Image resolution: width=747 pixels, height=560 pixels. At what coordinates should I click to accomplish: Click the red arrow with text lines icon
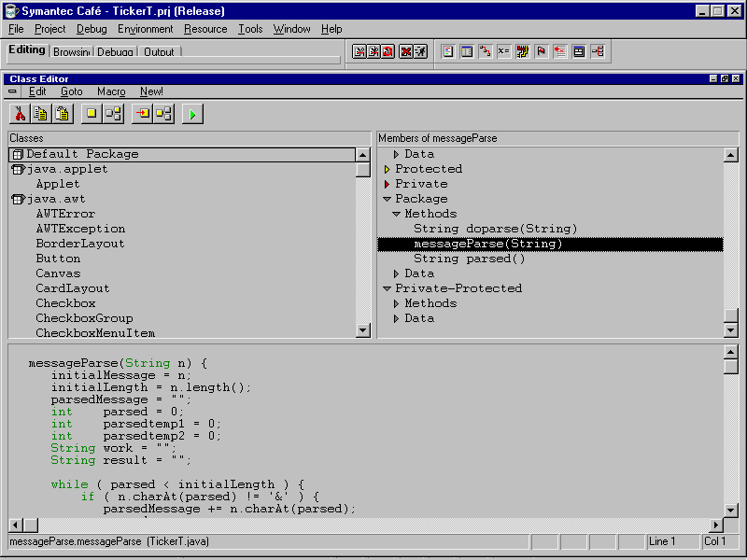(559, 51)
